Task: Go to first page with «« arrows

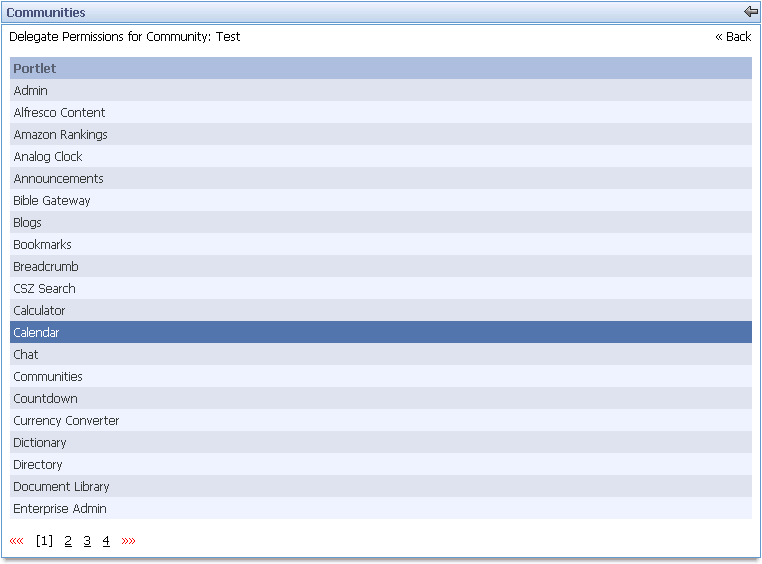Action: click(17, 541)
